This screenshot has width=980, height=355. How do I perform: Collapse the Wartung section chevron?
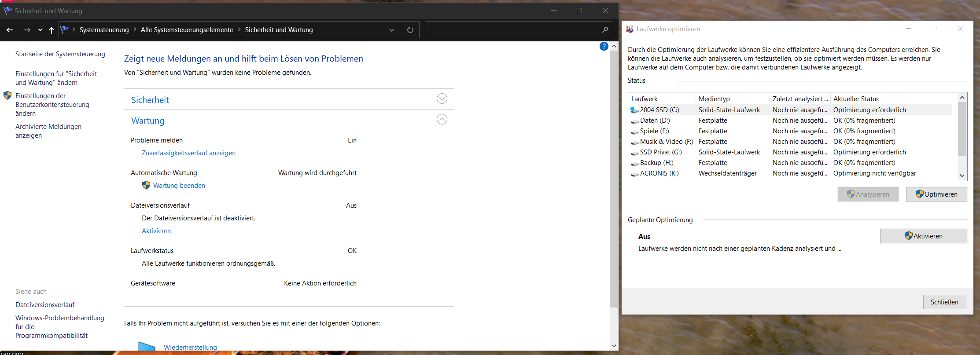coord(442,119)
